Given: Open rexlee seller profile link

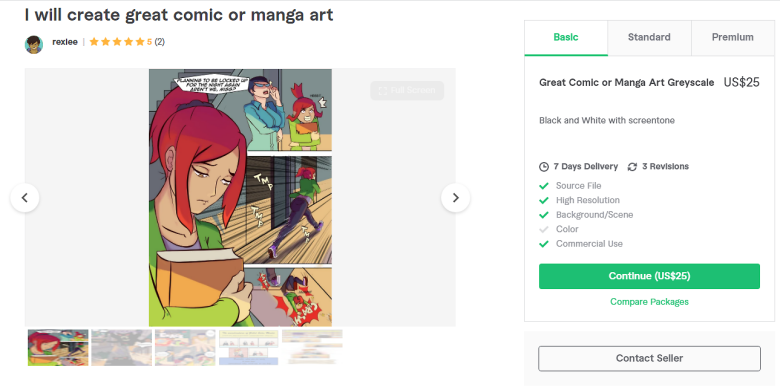Looking at the screenshot, I should tap(65, 42).
